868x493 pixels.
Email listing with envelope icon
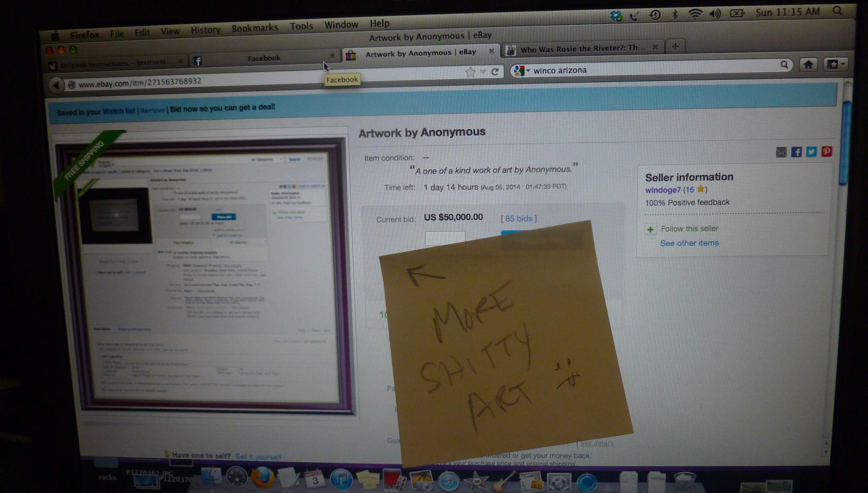click(781, 153)
